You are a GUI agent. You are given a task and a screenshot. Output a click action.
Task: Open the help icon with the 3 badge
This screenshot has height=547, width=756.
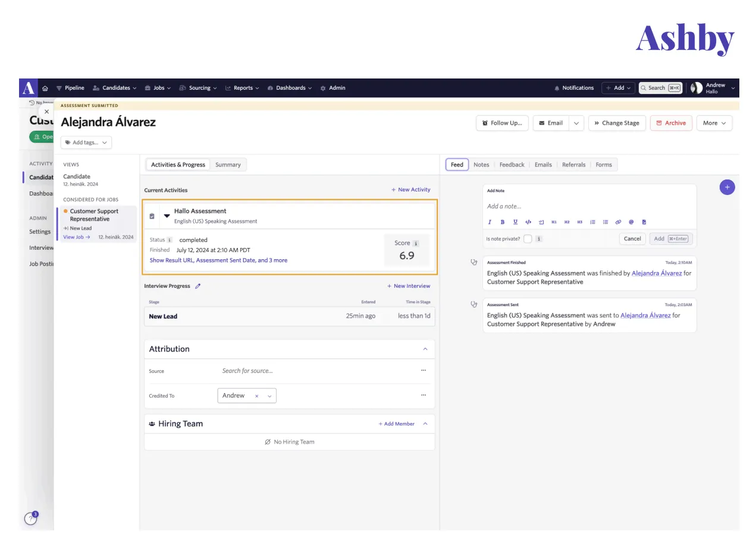coord(30,518)
